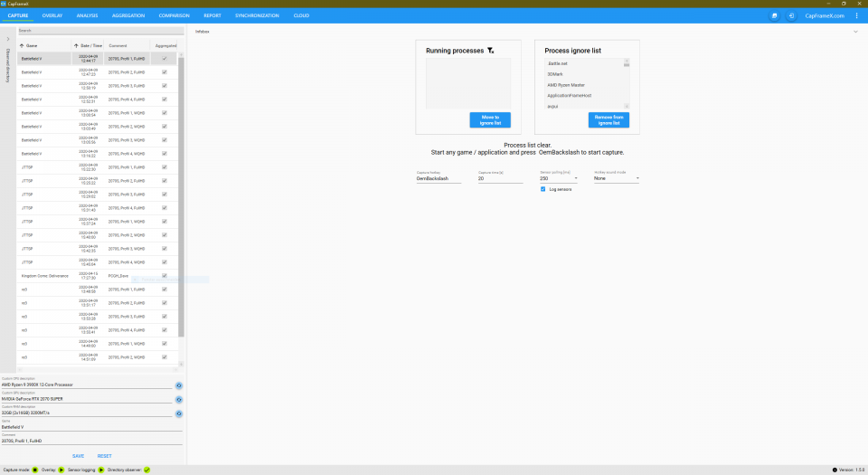The width and height of the screenshot is (868, 475).
Task: Open the Sensor polling dropdown
Action: pyautogui.click(x=559, y=178)
